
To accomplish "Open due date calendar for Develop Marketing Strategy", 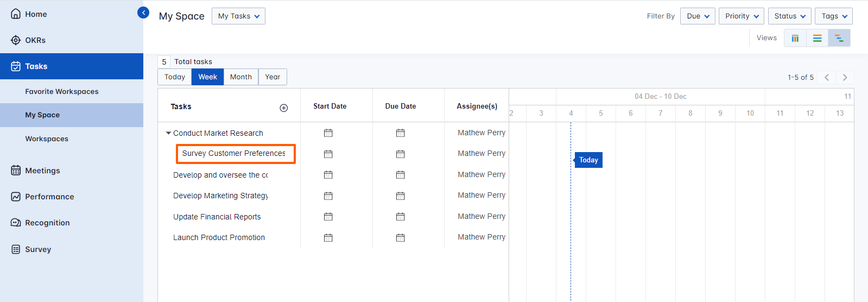I will pos(401,196).
